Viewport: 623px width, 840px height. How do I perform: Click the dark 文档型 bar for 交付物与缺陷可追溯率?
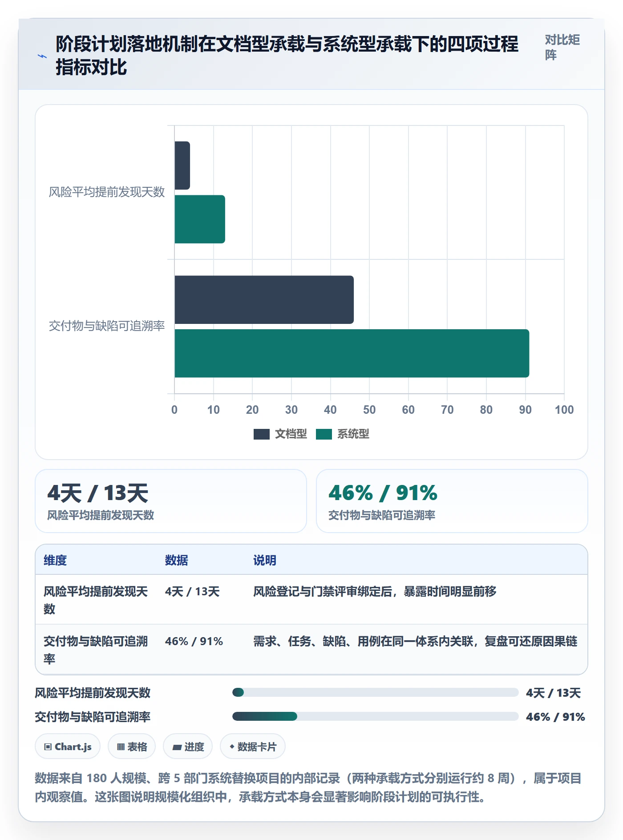point(264,300)
